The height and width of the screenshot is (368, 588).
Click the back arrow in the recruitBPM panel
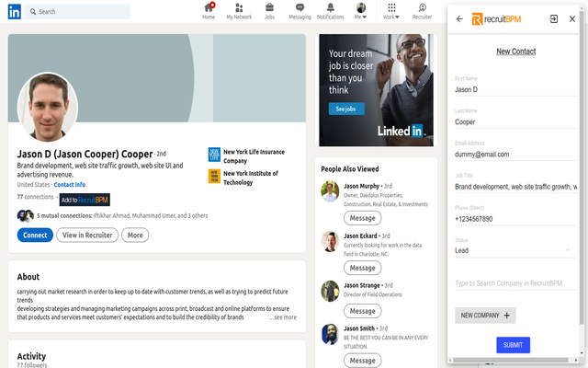tap(459, 18)
